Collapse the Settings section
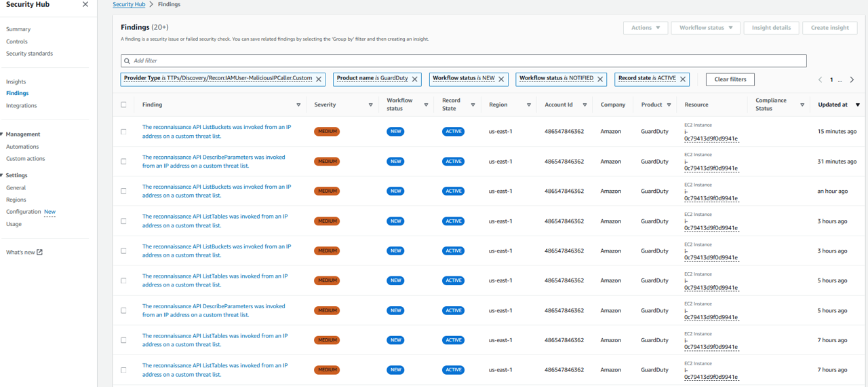 [2, 175]
